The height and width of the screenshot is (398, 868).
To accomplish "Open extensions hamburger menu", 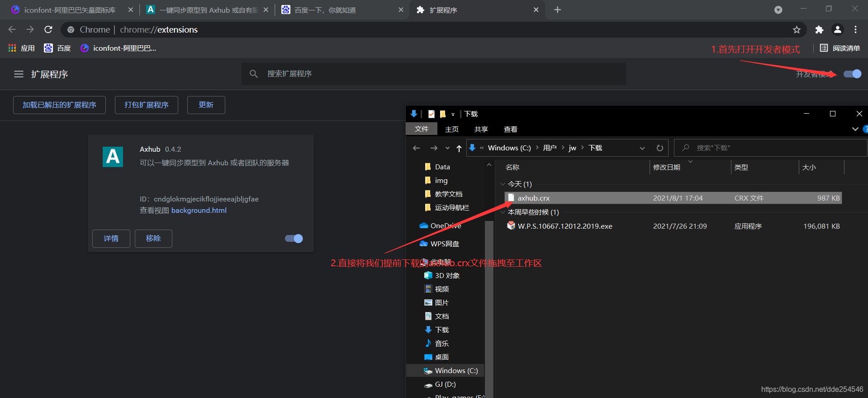I will (x=19, y=74).
